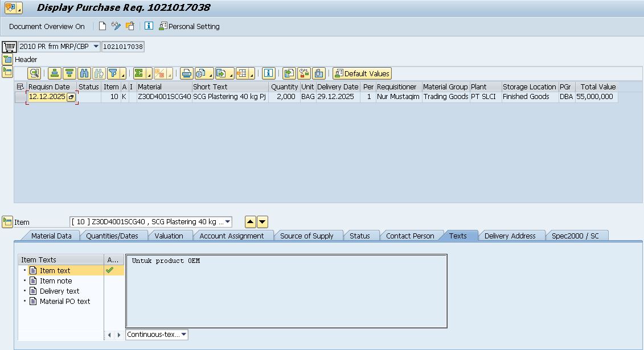
Task: Open the Continuous-text format dropdown
Action: pyautogui.click(x=184, y=335)
